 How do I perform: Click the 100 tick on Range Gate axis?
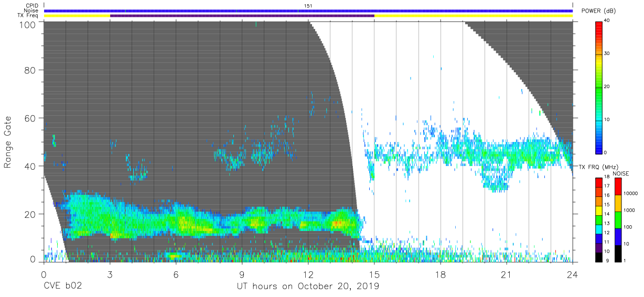(28, 24)
